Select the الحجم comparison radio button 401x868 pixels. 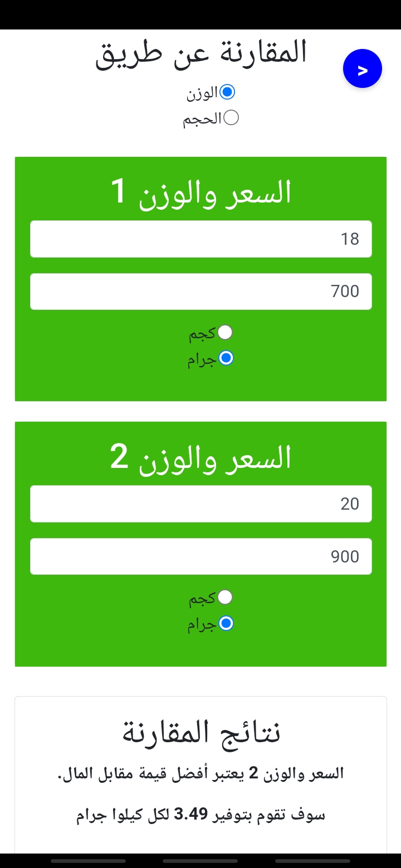231,118
